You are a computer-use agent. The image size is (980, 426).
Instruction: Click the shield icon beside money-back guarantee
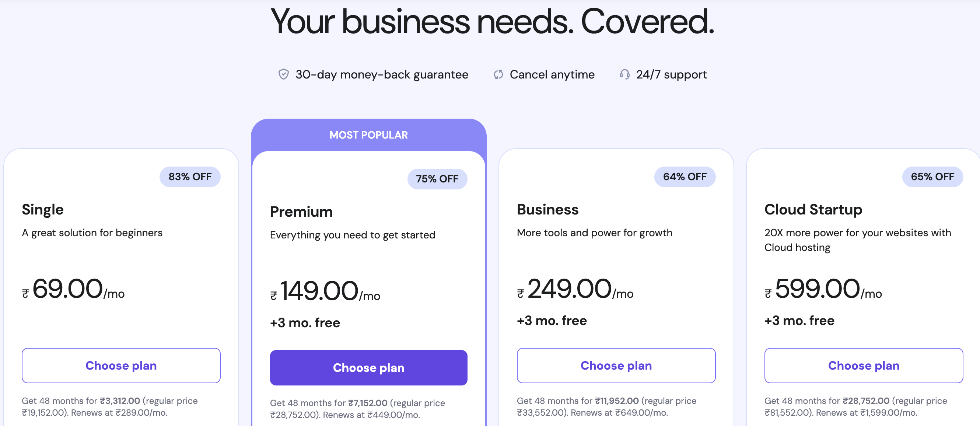(283, 74)
